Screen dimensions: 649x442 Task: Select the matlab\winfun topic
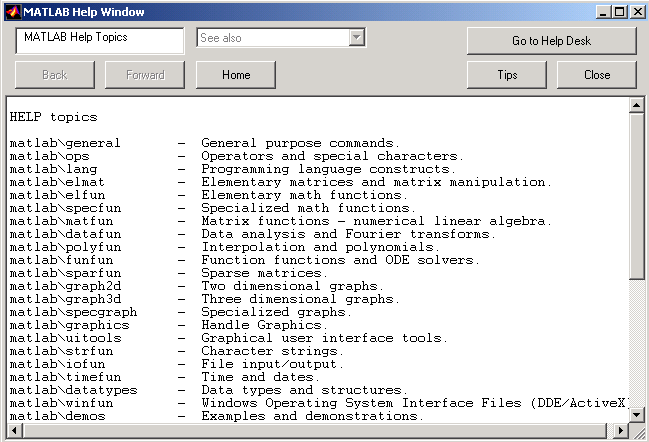61,403
